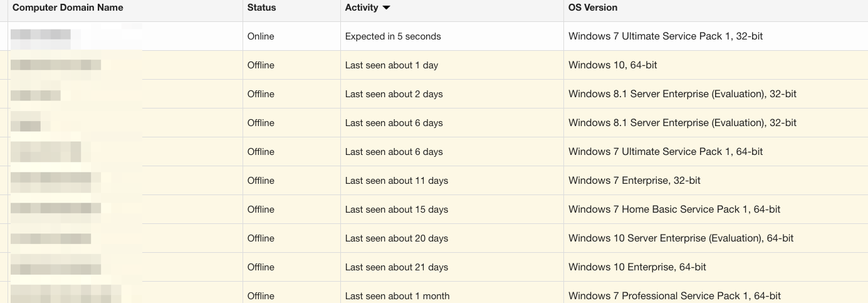Click the 'Windows 10 Enterprise, 64-bit' cell

(637, 267)
